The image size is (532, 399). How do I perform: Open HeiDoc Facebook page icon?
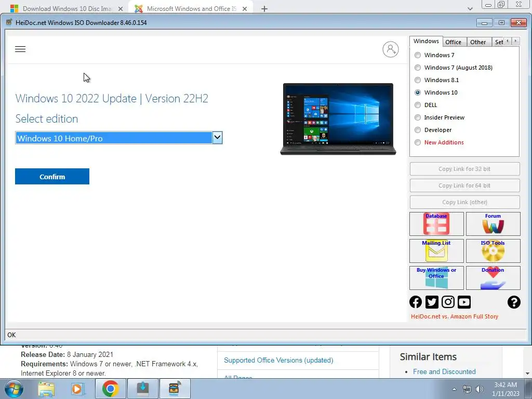click(x=416, y=302)
